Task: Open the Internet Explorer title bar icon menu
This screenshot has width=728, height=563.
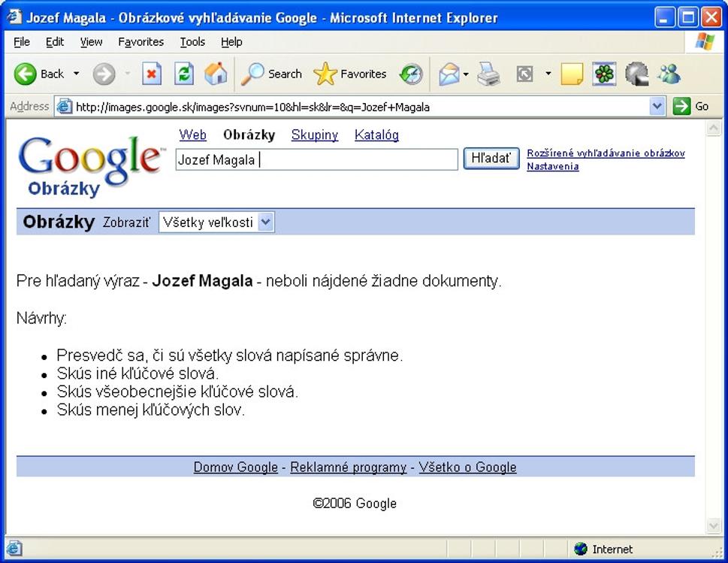Action: point(14,17)
